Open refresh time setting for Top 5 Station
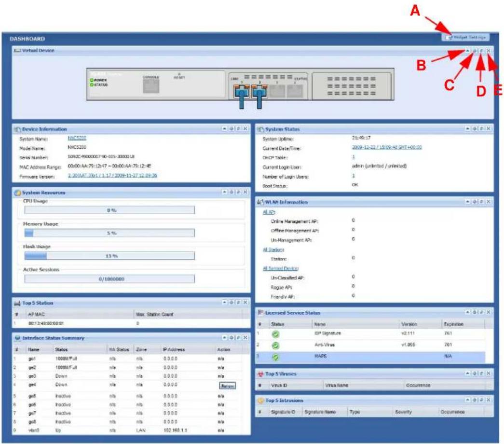Image resolution: width=504 pixels, height=444 pixels. [232, 303]
